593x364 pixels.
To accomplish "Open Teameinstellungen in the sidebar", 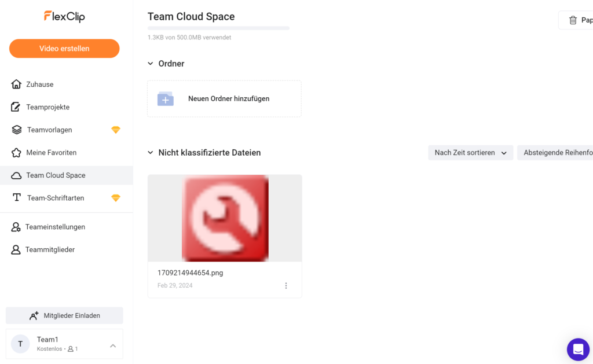I will [67, 227].
